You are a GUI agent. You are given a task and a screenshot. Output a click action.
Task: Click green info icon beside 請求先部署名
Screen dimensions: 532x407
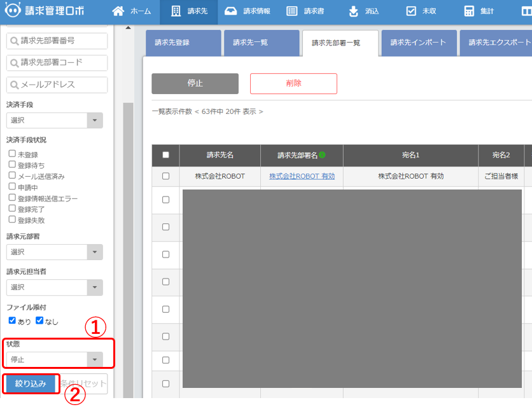tap(322, 155)
